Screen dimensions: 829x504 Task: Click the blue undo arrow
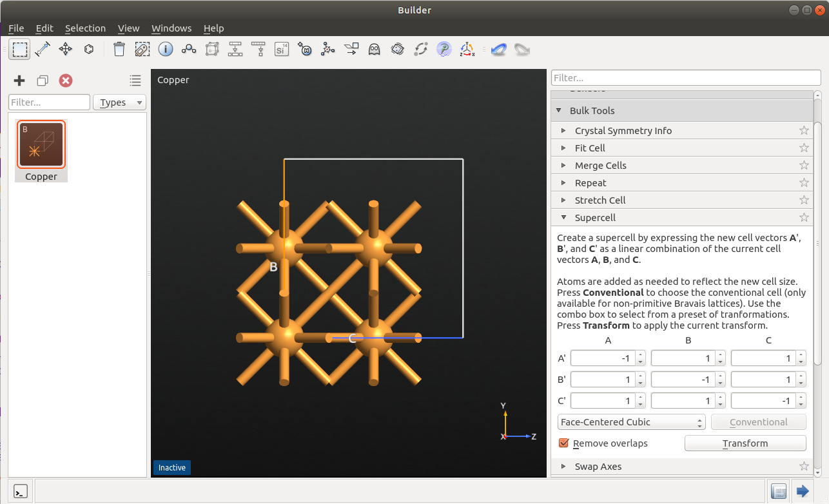(x=498, y=49)
